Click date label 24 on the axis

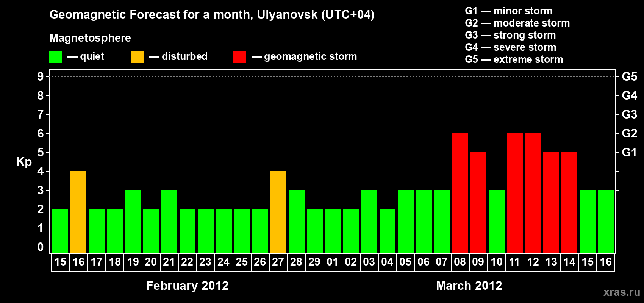224,262
